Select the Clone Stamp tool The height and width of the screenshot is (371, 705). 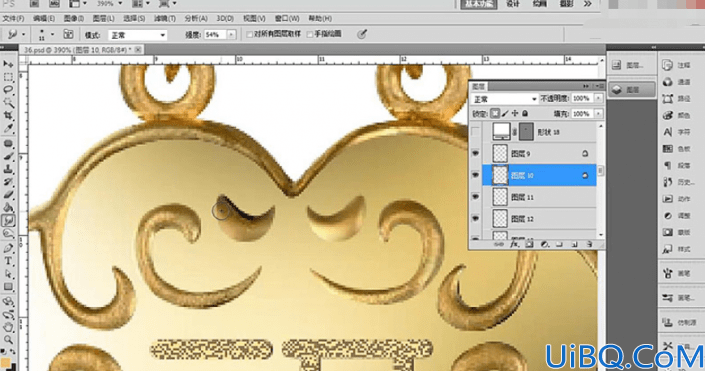coord(8,169)
